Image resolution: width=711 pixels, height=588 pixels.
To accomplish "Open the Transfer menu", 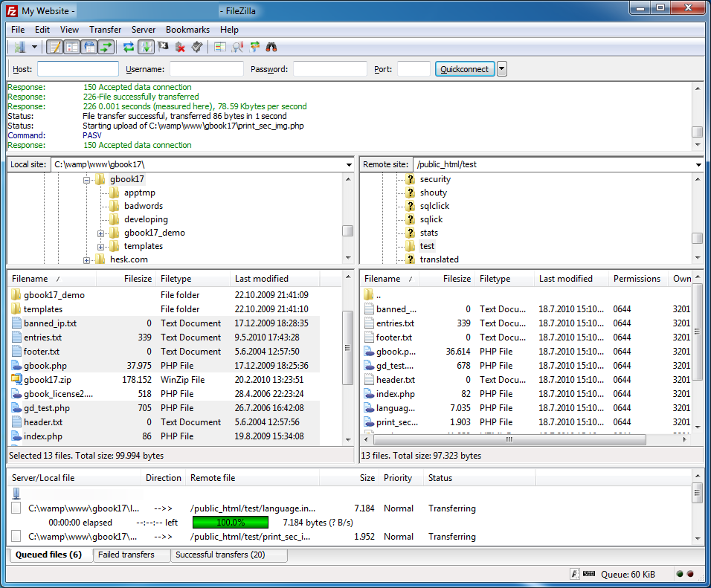I will point(105,30).
